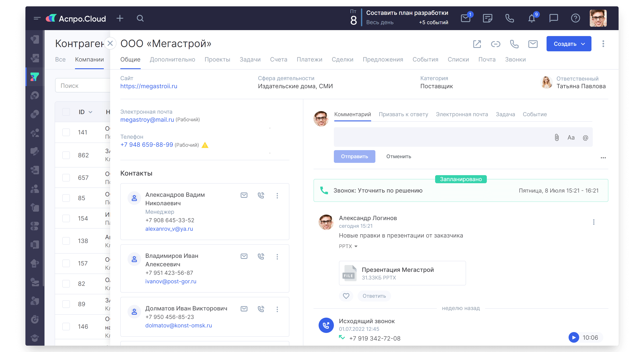
Task: Call company using header phone icon
Action: (x=514, y=44)
